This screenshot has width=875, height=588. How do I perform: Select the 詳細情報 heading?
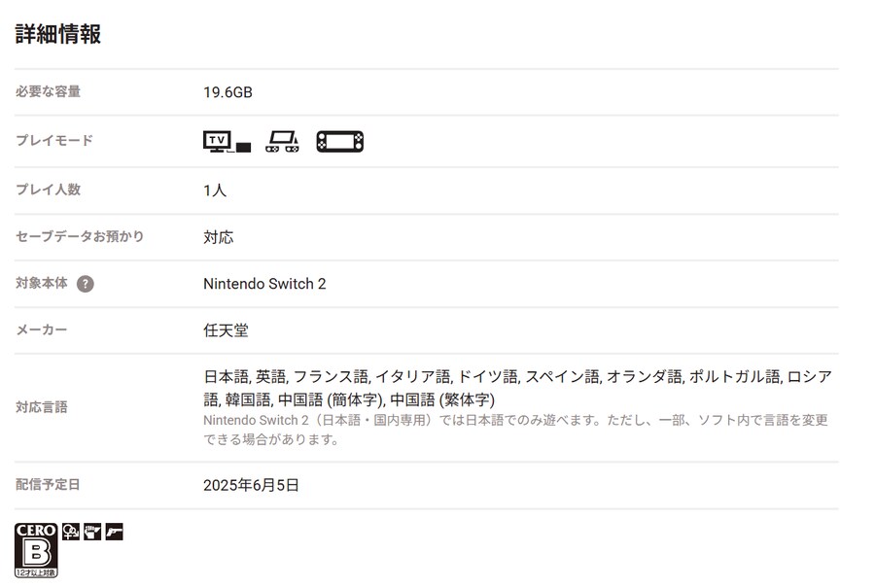pos(58,34)
